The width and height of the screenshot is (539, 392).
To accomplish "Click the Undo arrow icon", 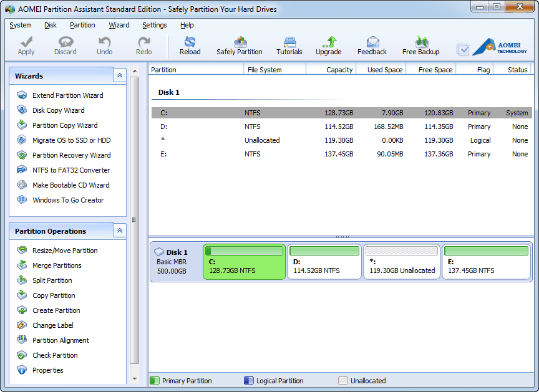I will point(105,45).
